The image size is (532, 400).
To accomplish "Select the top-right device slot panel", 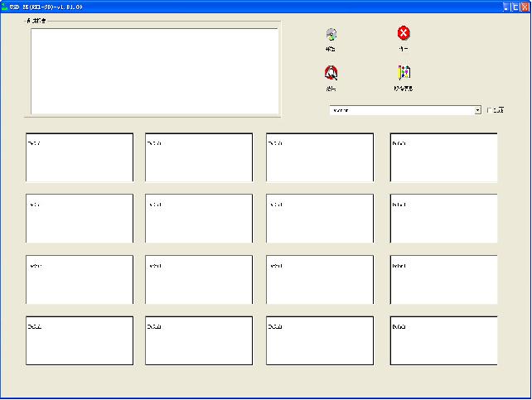I will tap(443, 157).
